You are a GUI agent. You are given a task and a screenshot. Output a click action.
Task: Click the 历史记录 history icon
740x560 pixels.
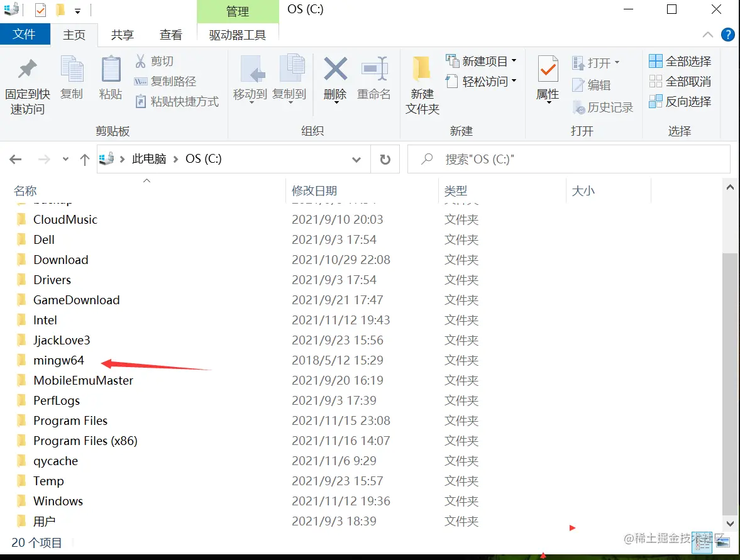600,107
